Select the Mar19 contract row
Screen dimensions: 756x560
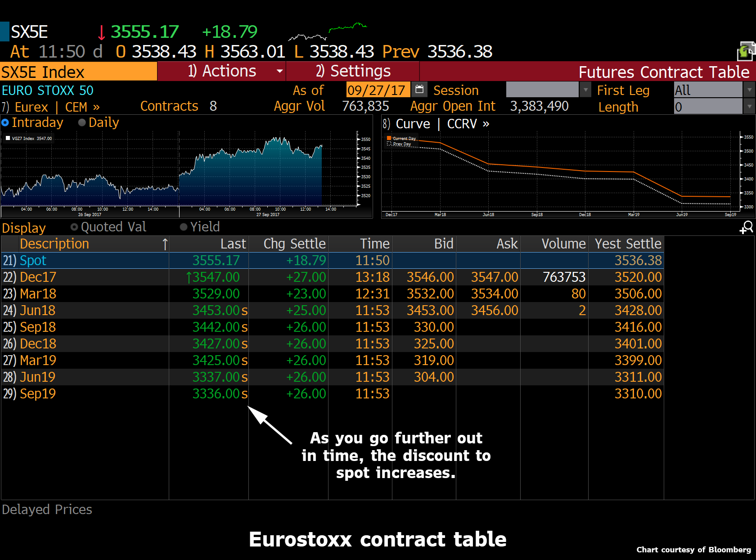pos(332,360)
